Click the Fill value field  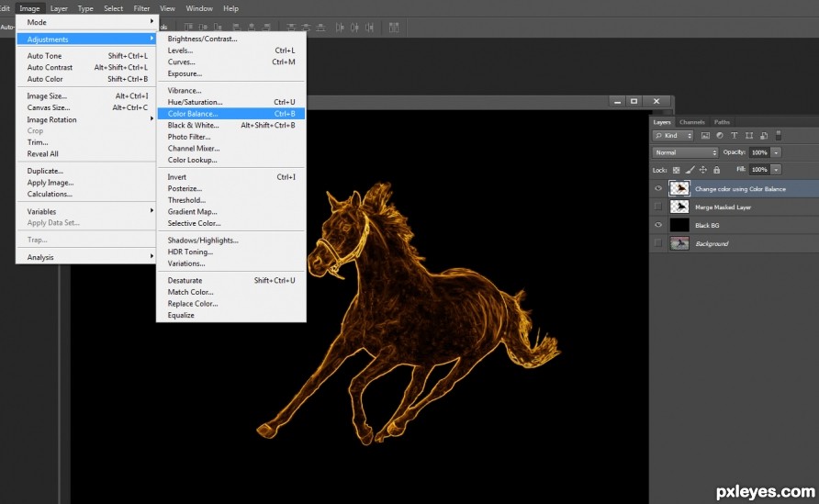(x=759, y=170)
